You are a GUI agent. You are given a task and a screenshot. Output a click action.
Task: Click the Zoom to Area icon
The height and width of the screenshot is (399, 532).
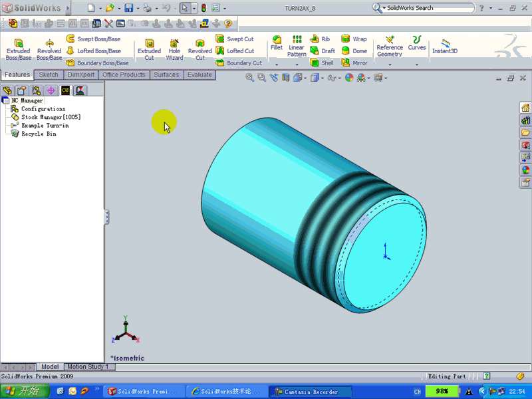(261, 78)
